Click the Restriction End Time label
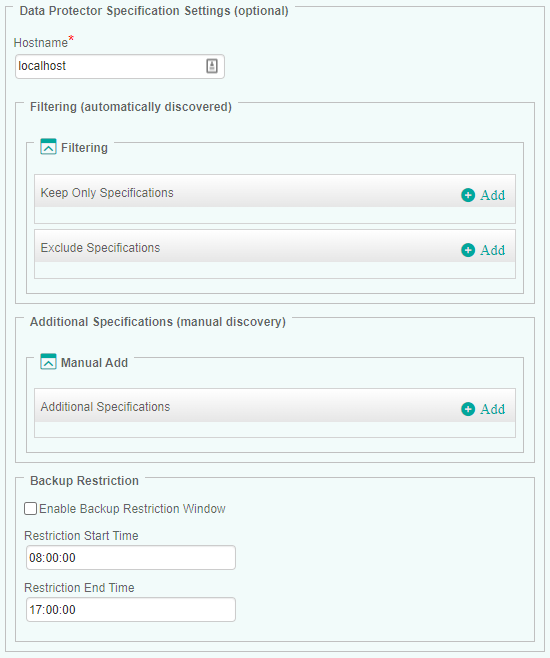 pos(79,588)
